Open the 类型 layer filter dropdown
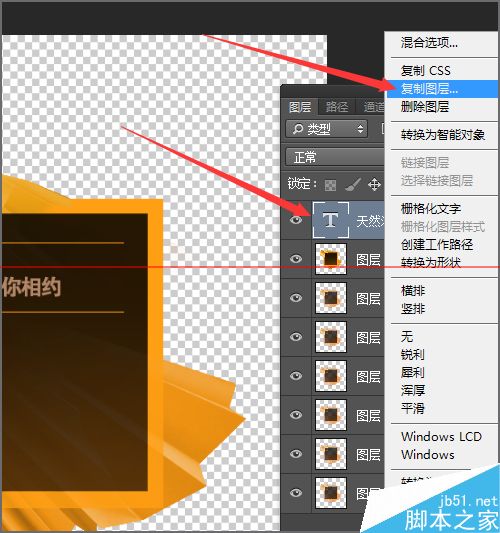The image size is (500, 533). point(327,129)
